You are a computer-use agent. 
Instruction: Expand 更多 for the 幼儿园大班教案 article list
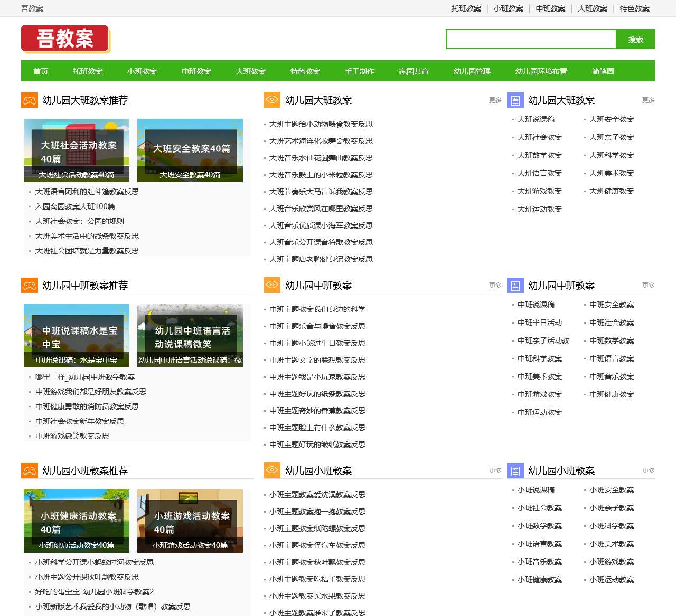pos(495,100)
